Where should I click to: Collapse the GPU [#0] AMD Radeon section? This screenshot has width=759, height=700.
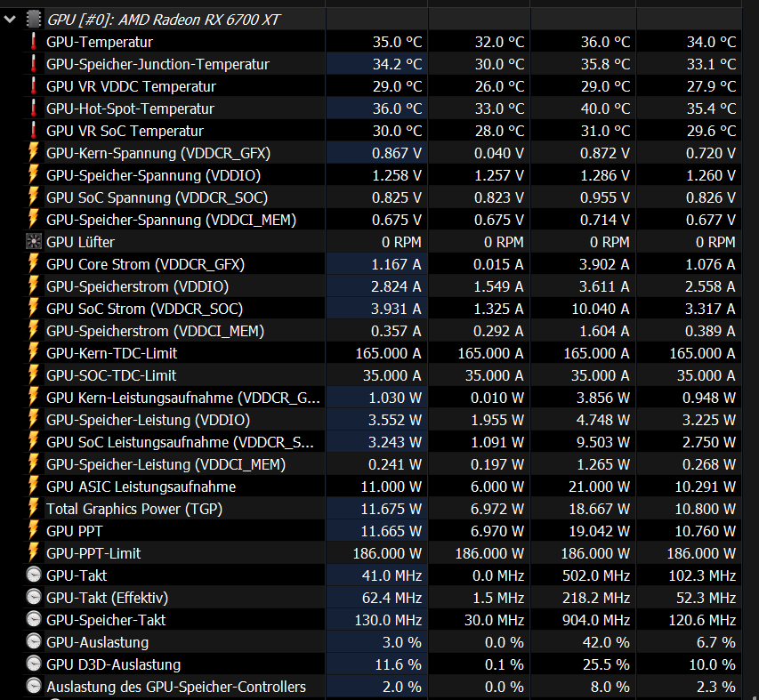pyautogui.click(x=10, y=20)
